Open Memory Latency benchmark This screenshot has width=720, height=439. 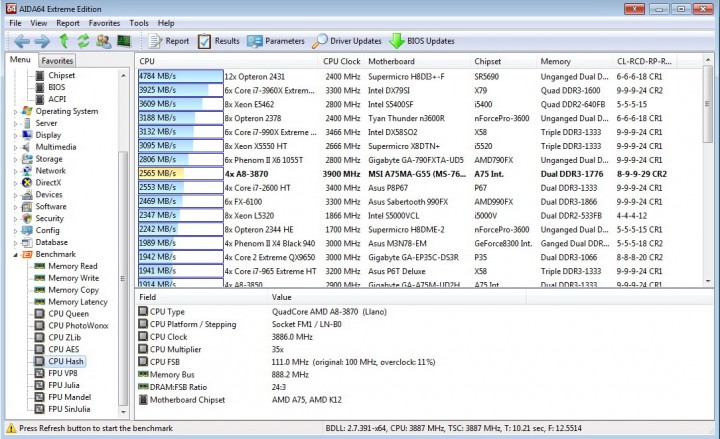click(x=78, y=302)
